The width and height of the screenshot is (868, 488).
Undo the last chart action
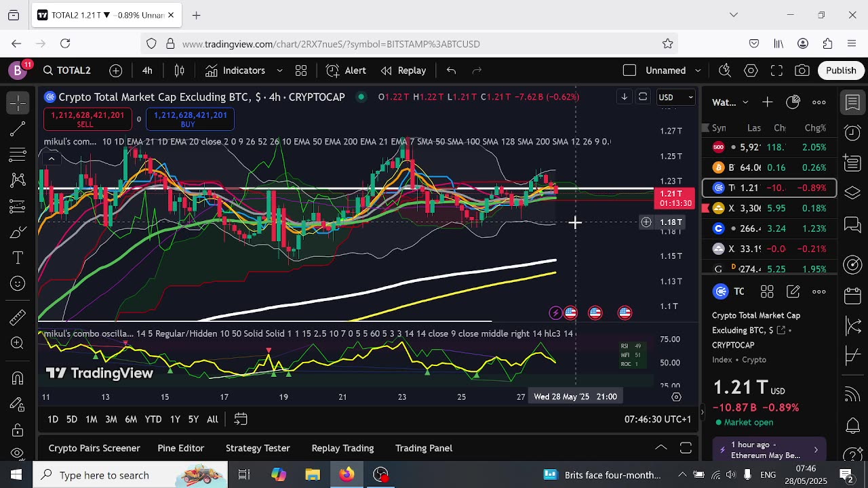[x=451, y=70]
